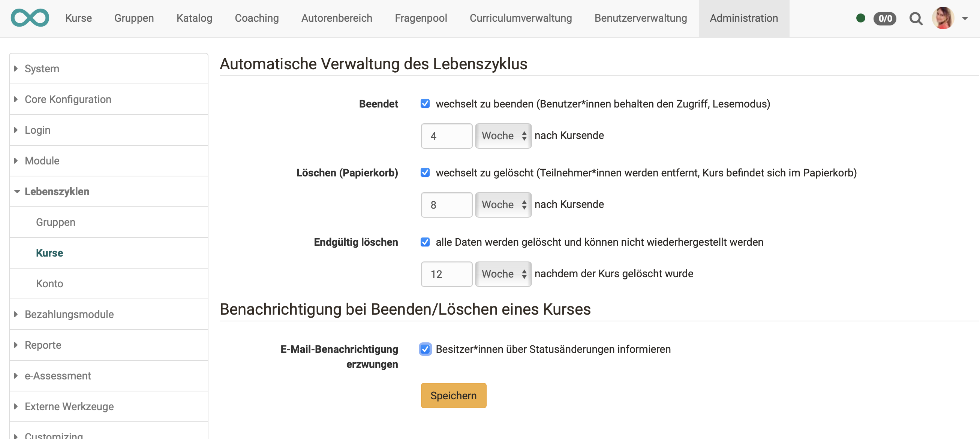The image size is (980, 439).
Task: Open the Woche dropdown for Endgültig löschen
Action: click(503, 274)
